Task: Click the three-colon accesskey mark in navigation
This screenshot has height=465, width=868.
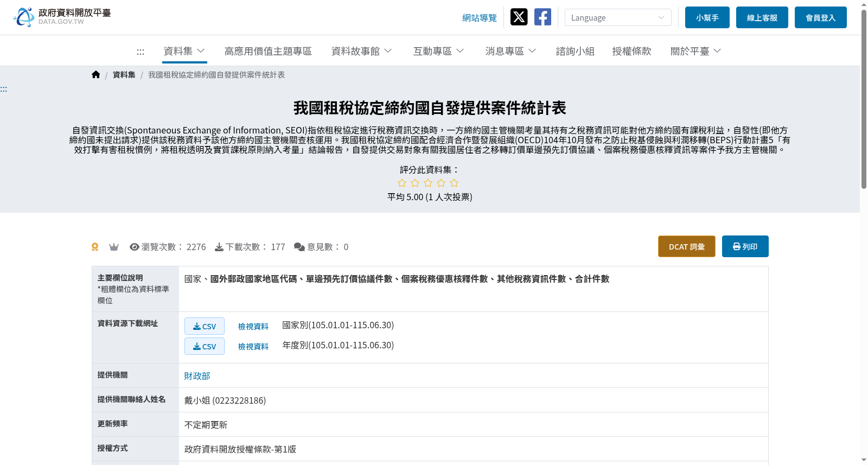Action: click(141, 52)
